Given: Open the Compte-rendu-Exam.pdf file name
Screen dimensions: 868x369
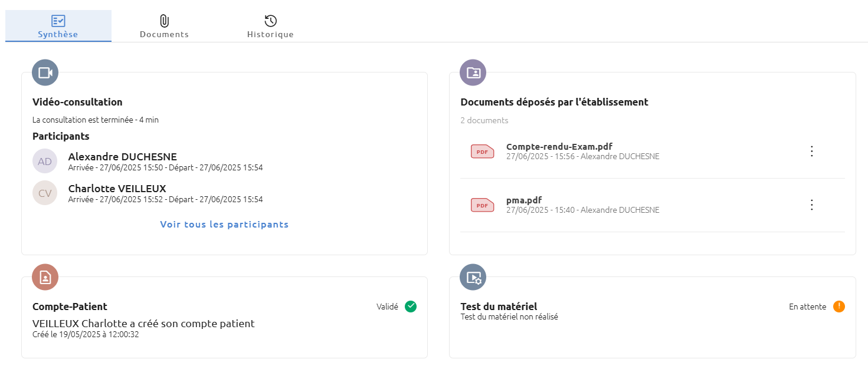Looking at the screenshot, I should [x=560, y=146].
